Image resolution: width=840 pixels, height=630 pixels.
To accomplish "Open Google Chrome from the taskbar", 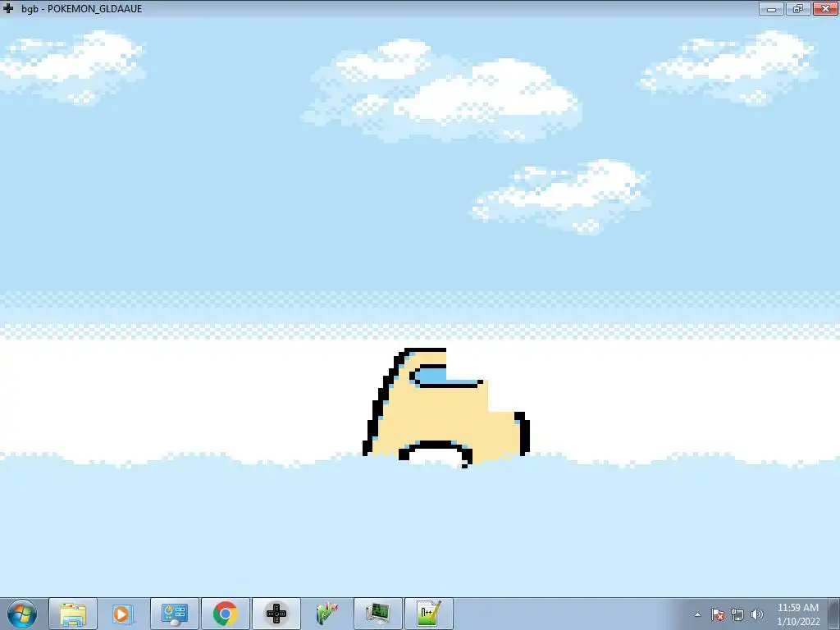I will pos(225,614).
